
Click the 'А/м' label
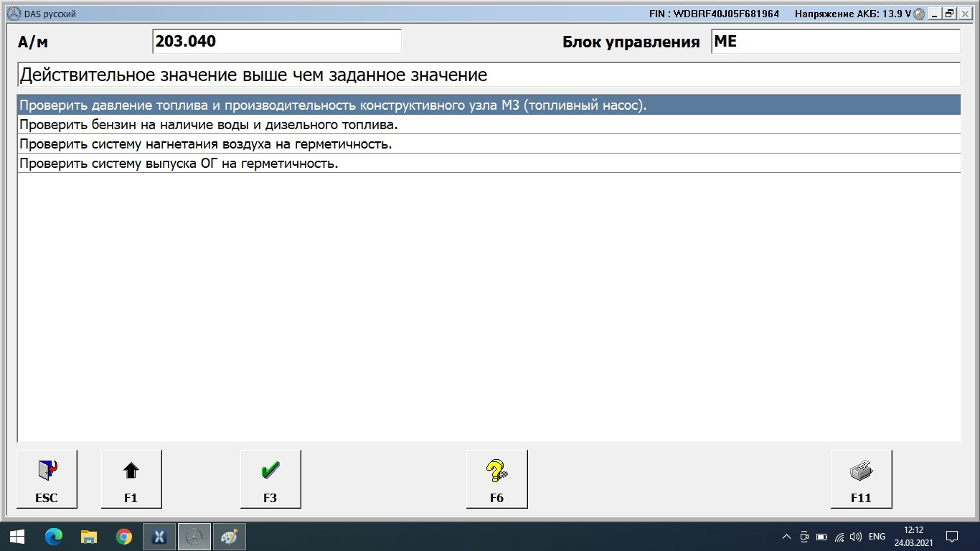pos(33,42)
